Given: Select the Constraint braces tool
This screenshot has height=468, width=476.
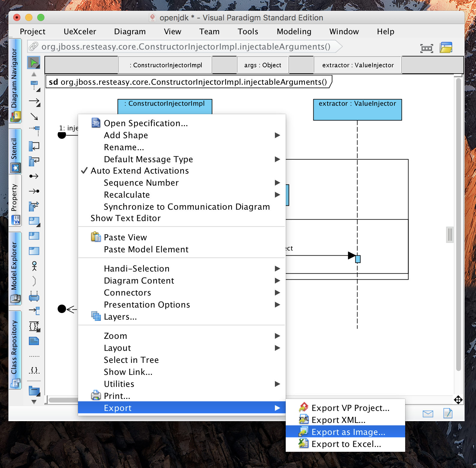Looking at the screenshot, I should point(34,370).
